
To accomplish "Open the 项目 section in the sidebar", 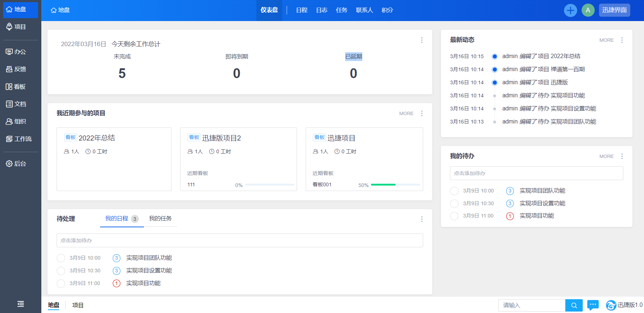I will pyautogui.click(x=16, y=27).
